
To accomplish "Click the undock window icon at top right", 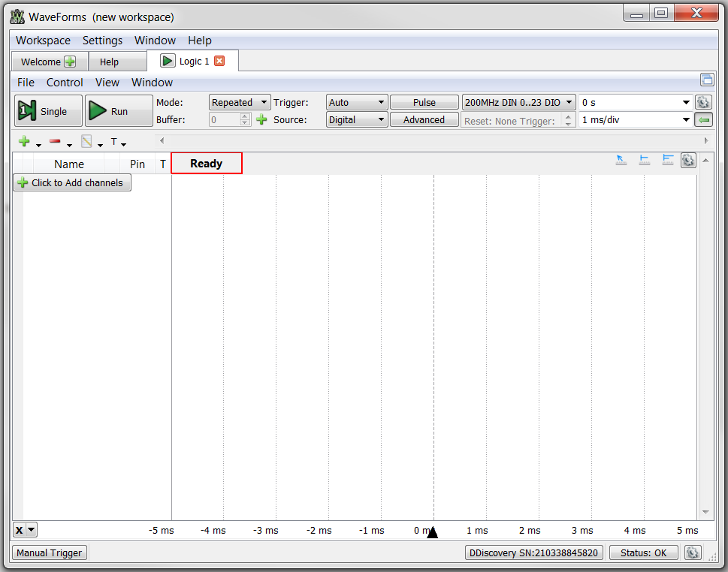I will tap(707, 80).
